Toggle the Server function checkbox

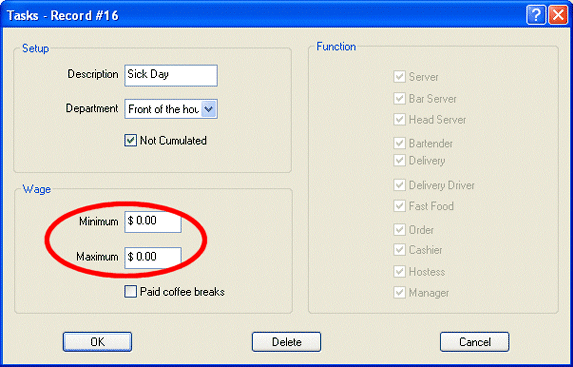(399, 77)
